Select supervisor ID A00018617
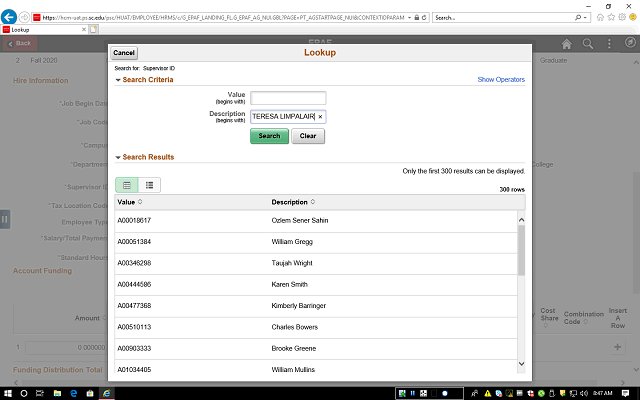This screenshot has width=640, height=400. [134, 220]
